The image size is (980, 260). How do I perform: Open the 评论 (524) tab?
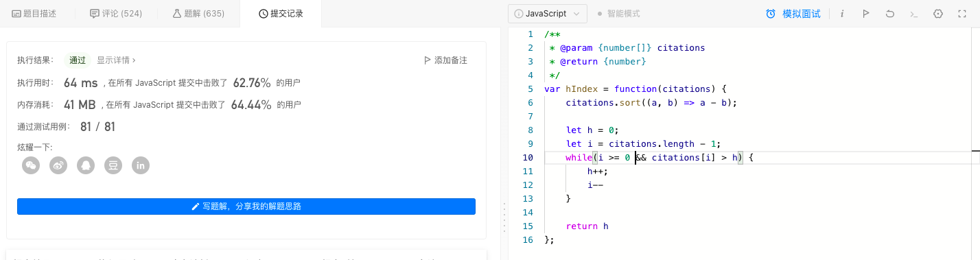click(115, 14)
